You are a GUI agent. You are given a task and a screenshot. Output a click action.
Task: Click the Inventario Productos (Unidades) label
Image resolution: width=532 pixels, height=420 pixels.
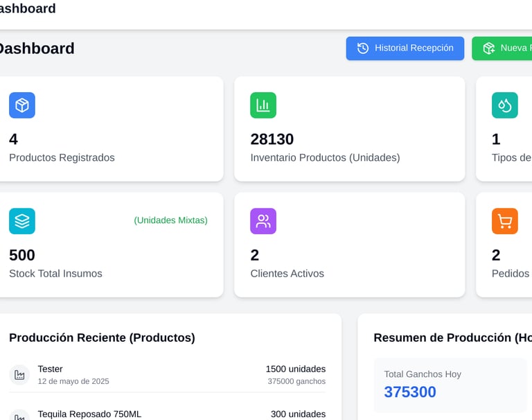click(325, 157)
